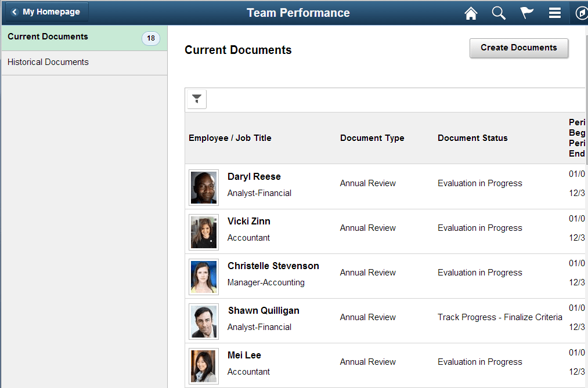Click the My Homepage back button
Viewport: 588px width, 388px height.
[45, 12]
